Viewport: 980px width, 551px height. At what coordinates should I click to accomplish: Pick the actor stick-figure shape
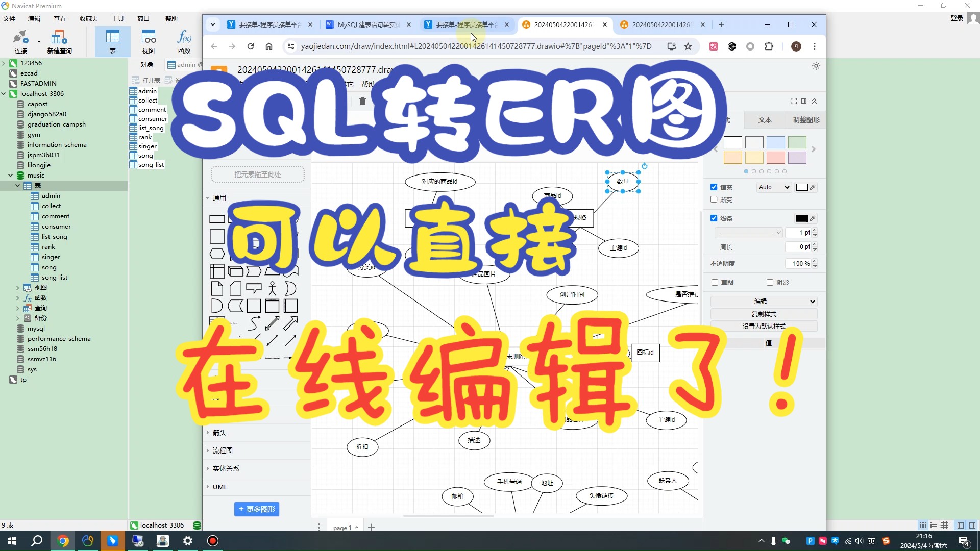pos(272,289)
